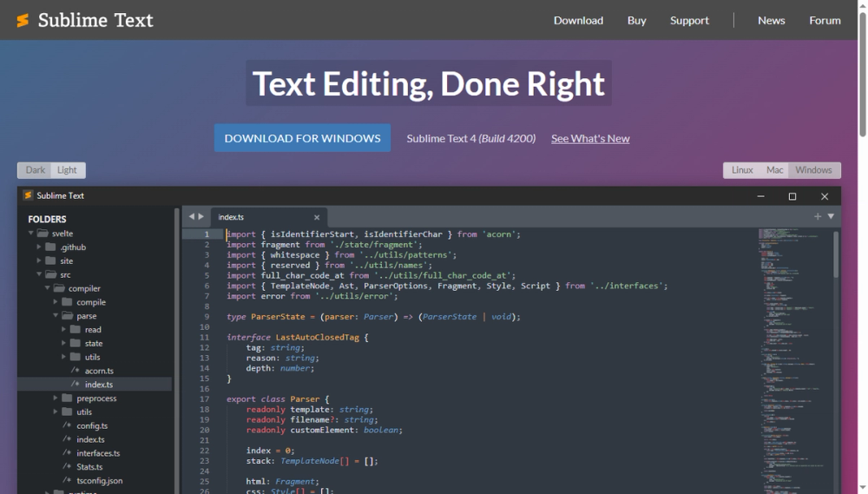Click the .github folder icon
Image resolution: width=868 pixels, height=494 pixels.
pyautogui.click(x=50, y=247)
